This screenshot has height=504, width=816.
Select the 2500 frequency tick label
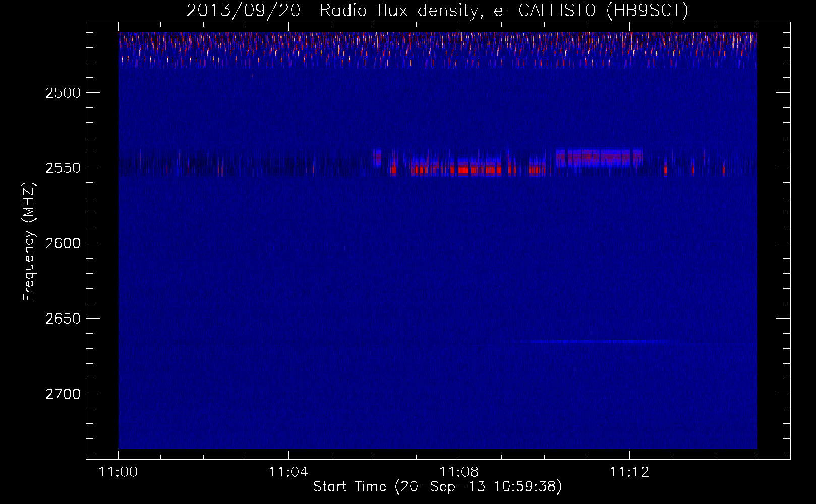pyautogui.click(x=63, y=93)
